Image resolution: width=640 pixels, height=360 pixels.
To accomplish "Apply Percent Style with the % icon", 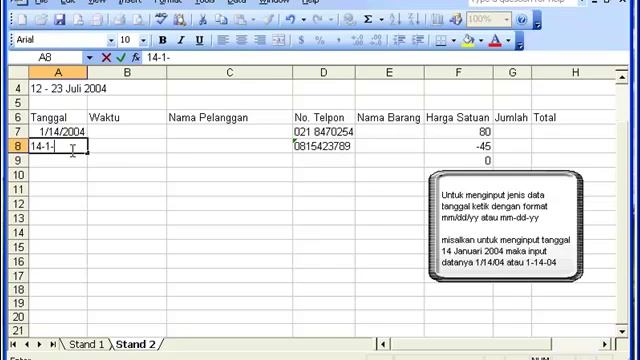I will pyautogui.click(x=320, y=40).
